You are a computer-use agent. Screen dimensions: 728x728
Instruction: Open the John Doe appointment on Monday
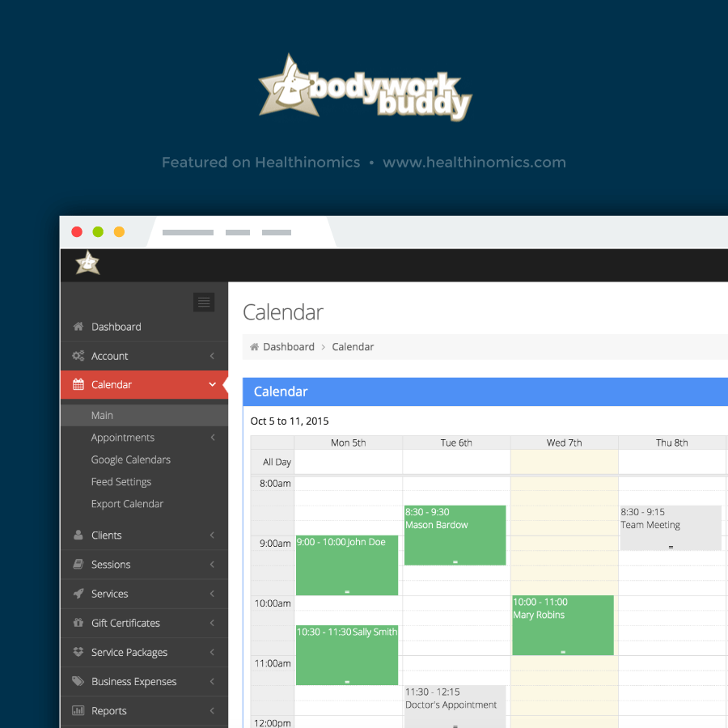coord(347,566)
